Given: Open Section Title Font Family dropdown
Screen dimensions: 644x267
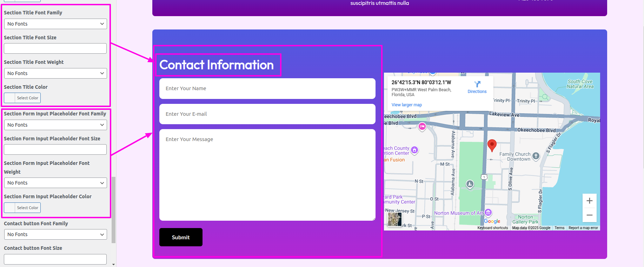Looking at the screenshot, I should [x=55, y=24].
